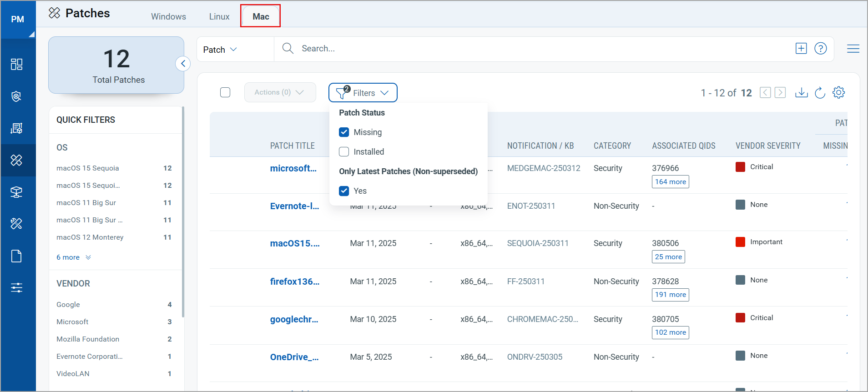The height and width of the screenshot is (392, 868).
Task: Switch to the Linux tab
Action: 219,17
